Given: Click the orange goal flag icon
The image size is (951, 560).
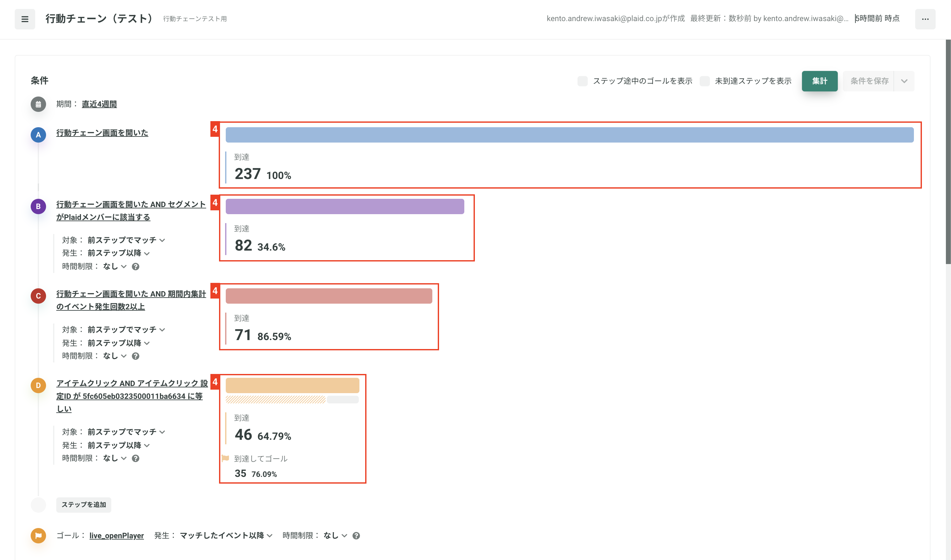Looking at the screenshot, I should coord(38,535).
